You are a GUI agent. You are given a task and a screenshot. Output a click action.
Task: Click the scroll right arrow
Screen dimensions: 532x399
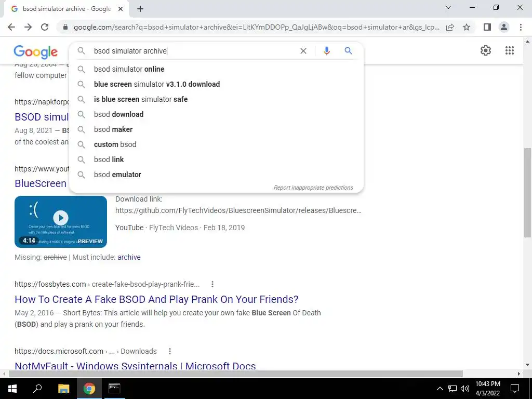coord(519,374)
